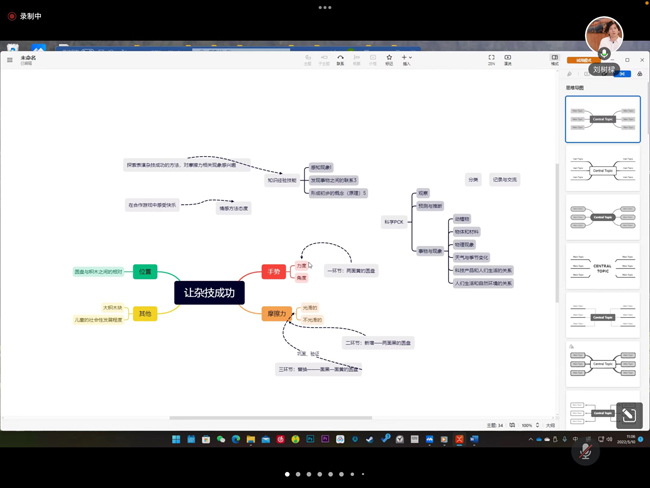Viewport: 650px width, 488px height.
Task: Open the Insert plus dropdown
Action: tap(406, 60)
